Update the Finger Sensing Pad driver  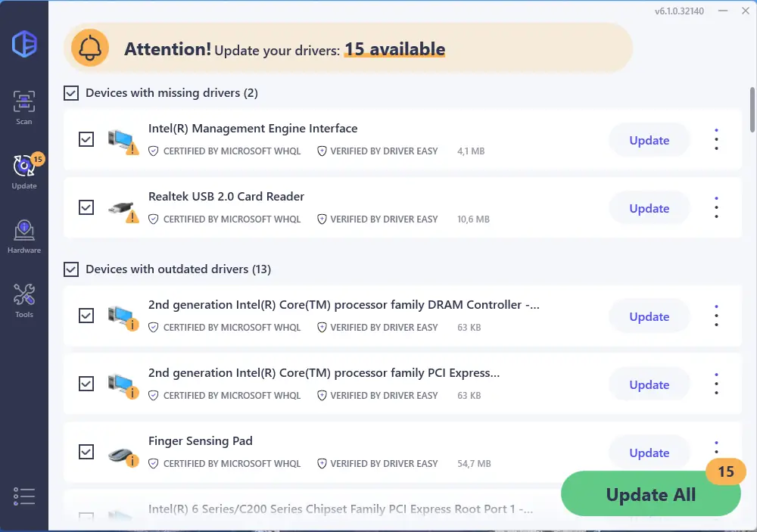649,453
